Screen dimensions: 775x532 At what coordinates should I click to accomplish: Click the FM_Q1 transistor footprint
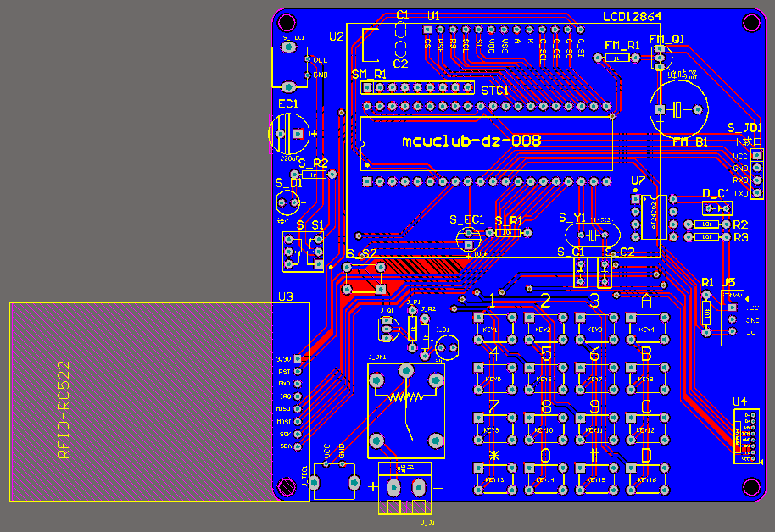[x=661, y=58]
